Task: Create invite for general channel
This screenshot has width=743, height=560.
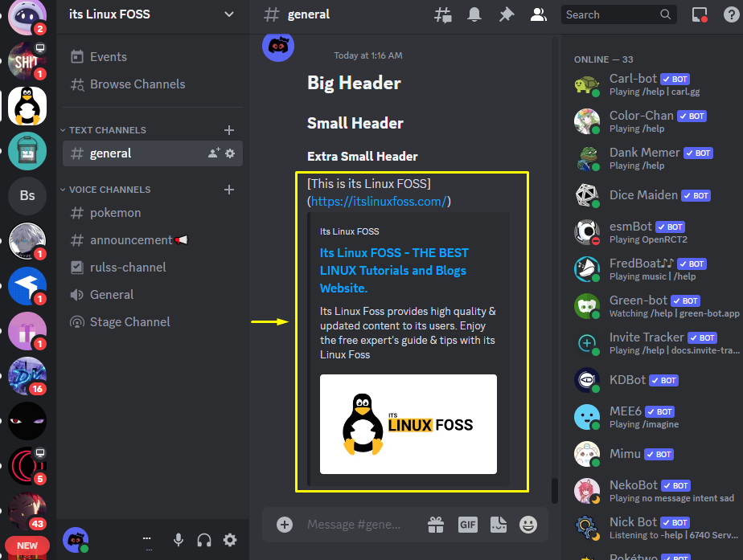Action: coord(214,153)
